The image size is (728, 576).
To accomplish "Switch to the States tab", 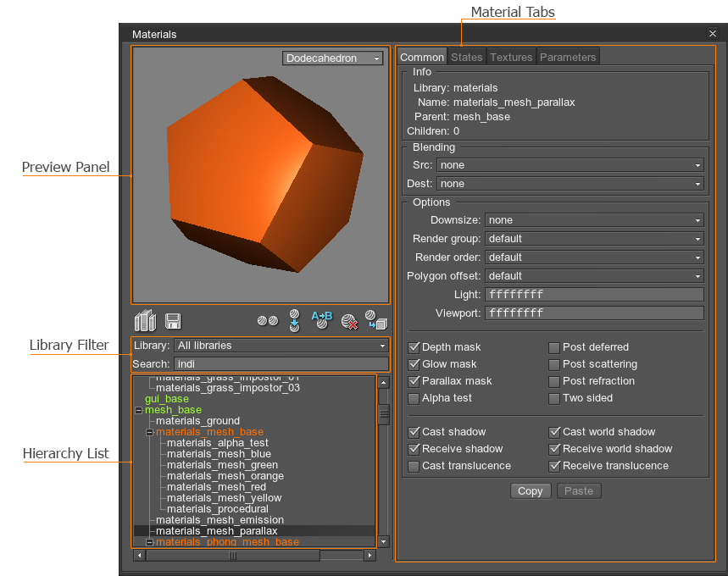I will tap(467, 57).
